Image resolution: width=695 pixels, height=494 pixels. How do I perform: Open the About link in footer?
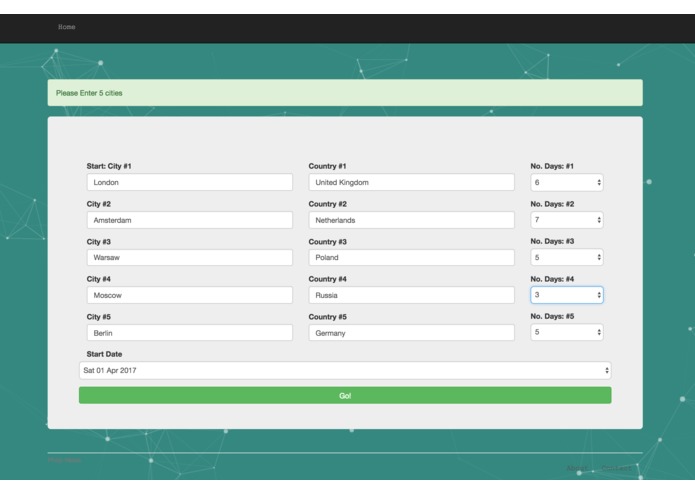(577, 468)
